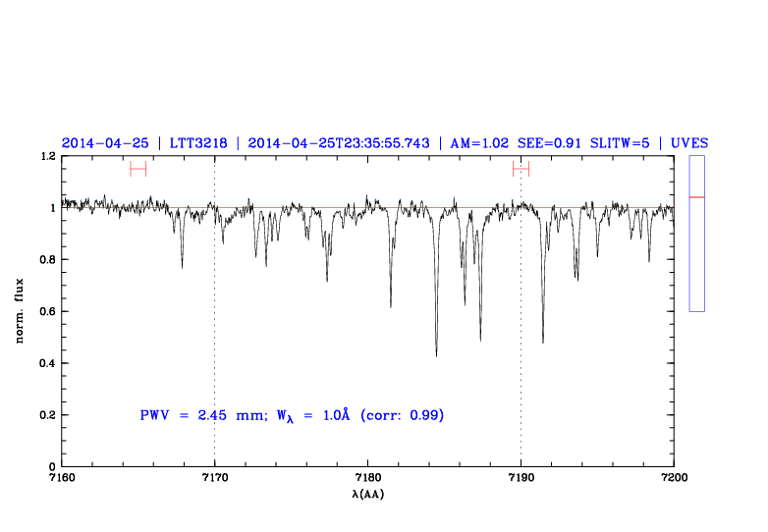
Task: Click the red range marker near 7165 Å
Action: (x=137, y=169)
